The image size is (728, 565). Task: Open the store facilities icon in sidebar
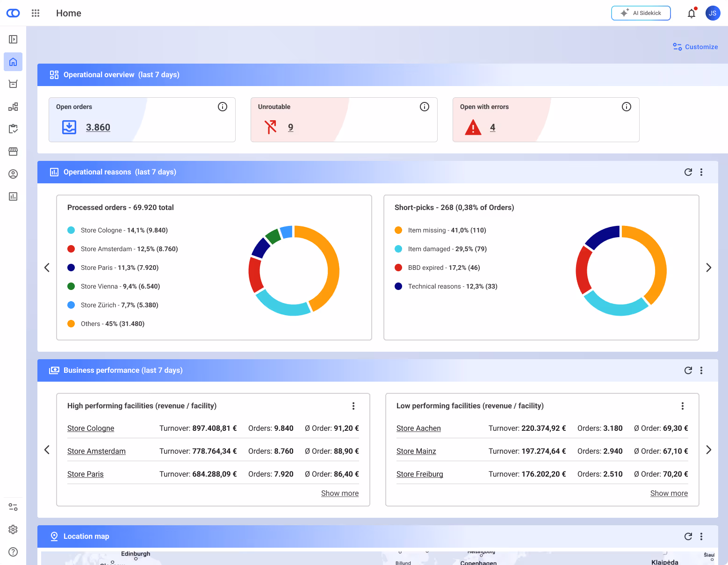(13, 152)
